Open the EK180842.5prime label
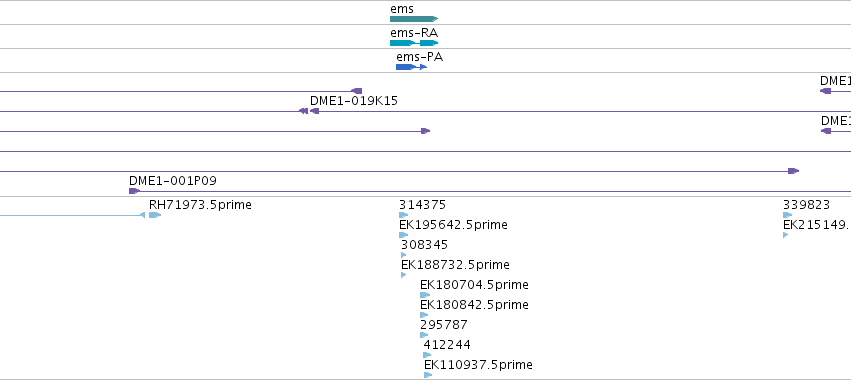 [x=474, y=305]
